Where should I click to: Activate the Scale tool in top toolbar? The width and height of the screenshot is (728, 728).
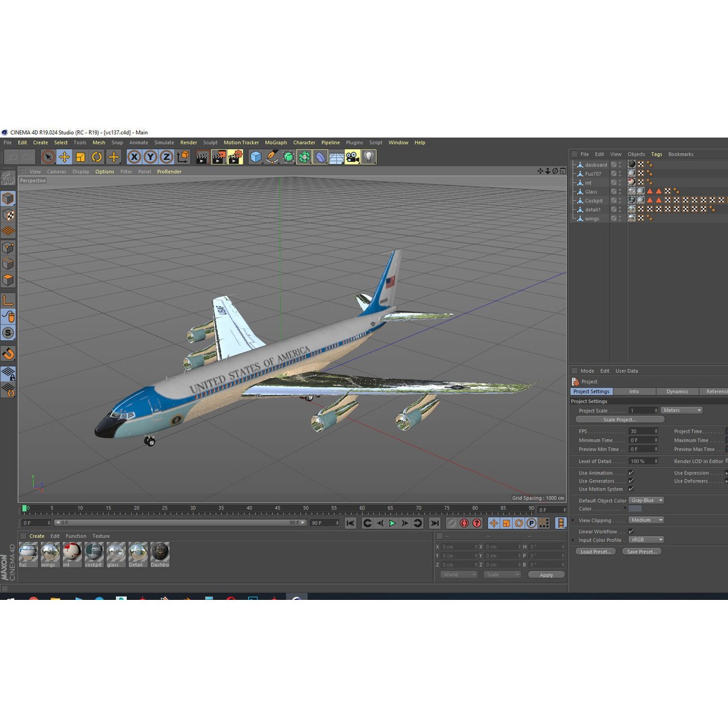(80, 157)
